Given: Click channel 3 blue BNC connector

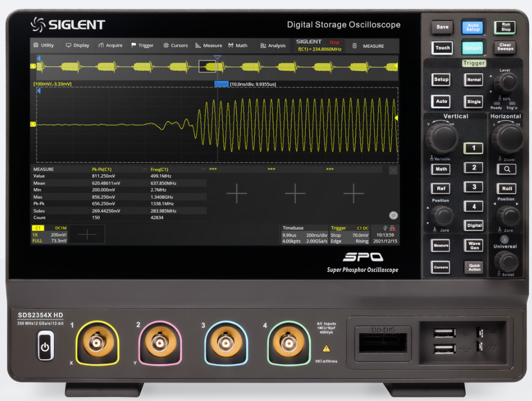Looking at the screenshot, I should pos(226,343).
